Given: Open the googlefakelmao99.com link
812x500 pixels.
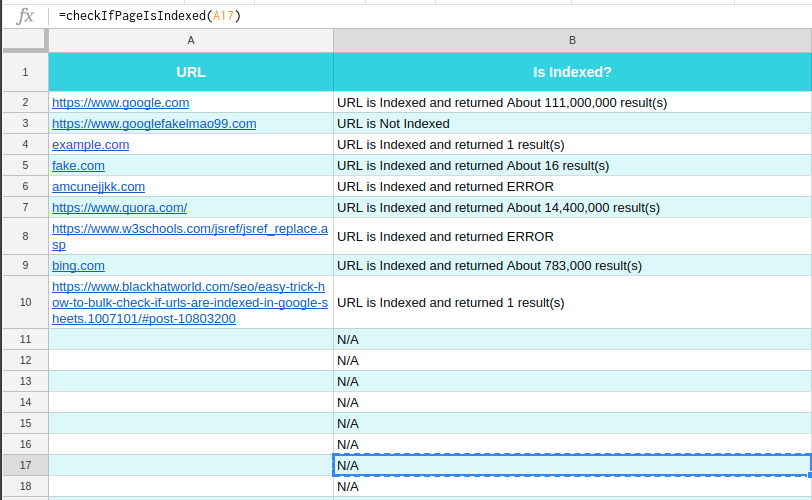Looking at the screenshot, I should (154, 124).
